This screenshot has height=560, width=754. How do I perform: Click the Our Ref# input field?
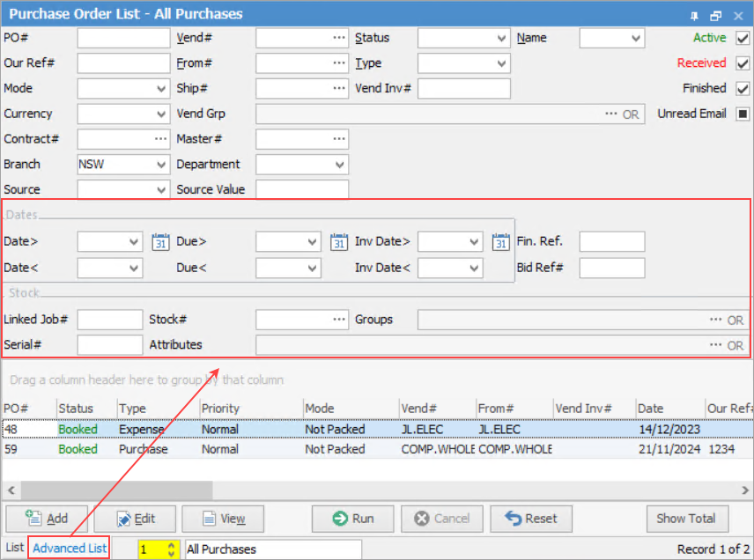tap(123, 63)
